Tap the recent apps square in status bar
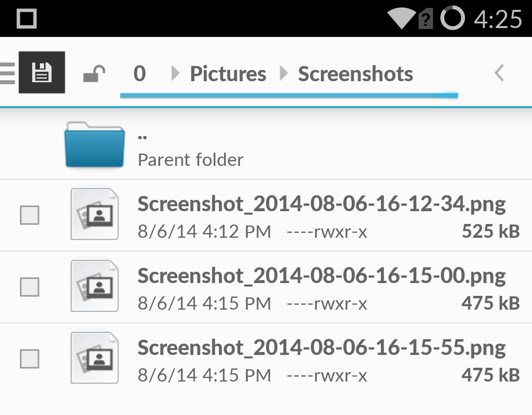Screen dimensions: 532x415 pos(27,18)
